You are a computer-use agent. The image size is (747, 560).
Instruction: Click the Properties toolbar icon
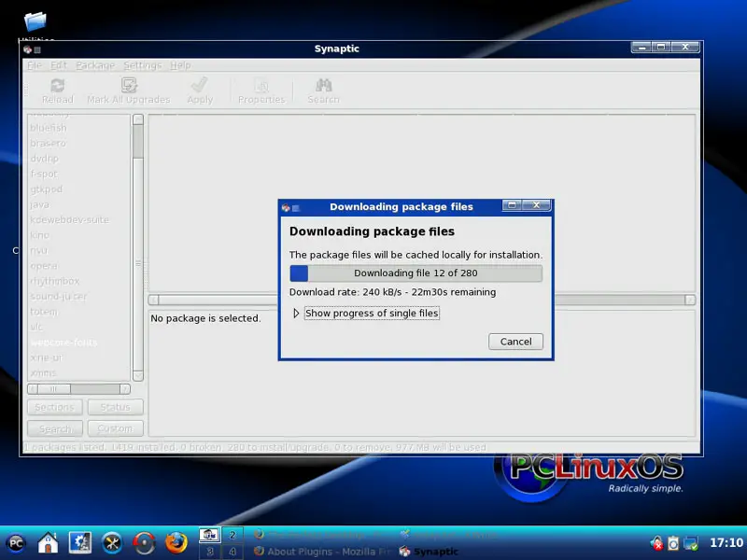[x=261, y=86]
